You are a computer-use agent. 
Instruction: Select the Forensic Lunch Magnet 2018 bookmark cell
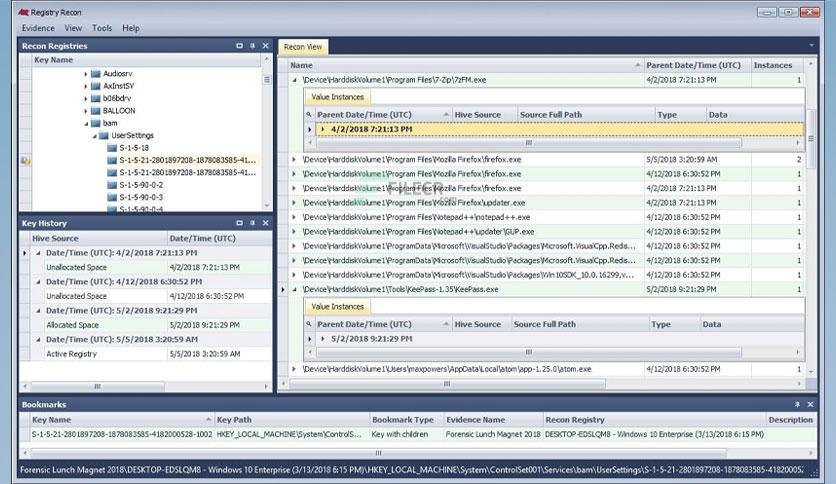click(493, 434)
